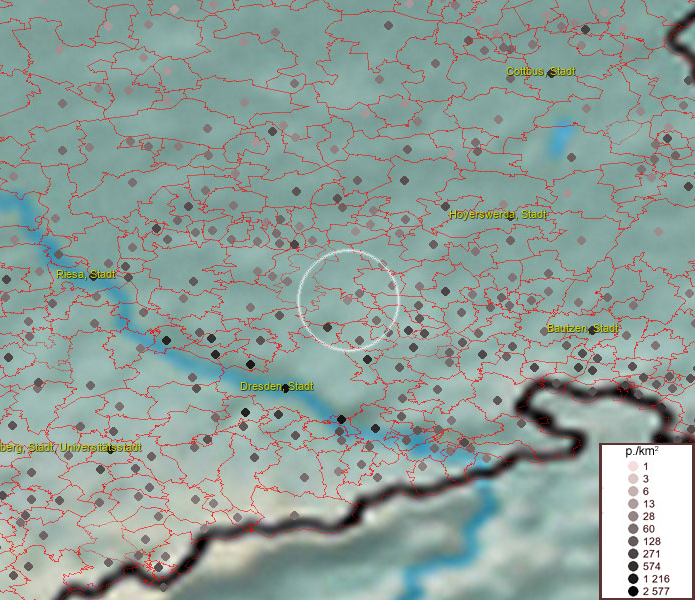Click the legend value 13

tap(648, 504)
